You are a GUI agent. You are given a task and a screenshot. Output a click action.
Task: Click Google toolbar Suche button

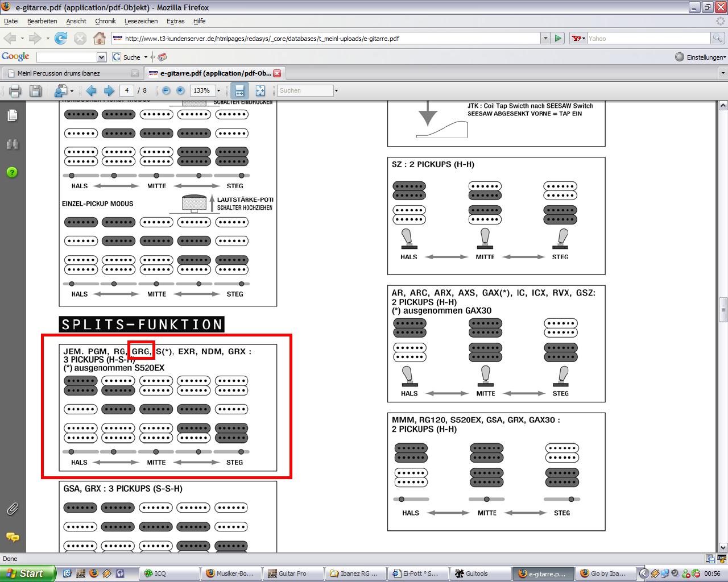tap(127, 57)
